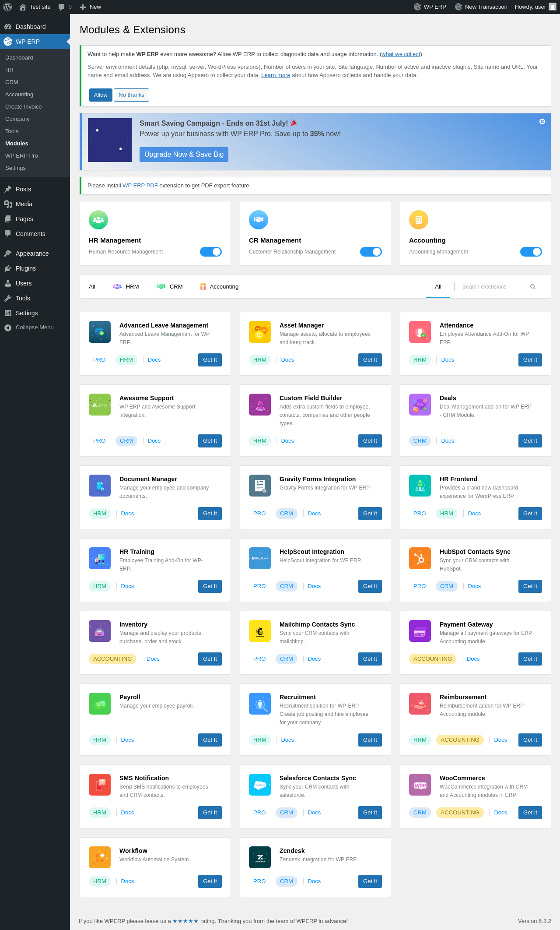The image size is (560, 930).
Task: Select the underlined All tab near search
Action: tap(438, 287)
